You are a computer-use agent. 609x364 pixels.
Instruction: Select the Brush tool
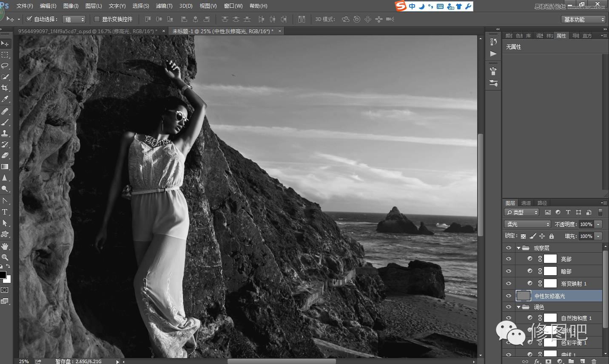click(5, 122)
